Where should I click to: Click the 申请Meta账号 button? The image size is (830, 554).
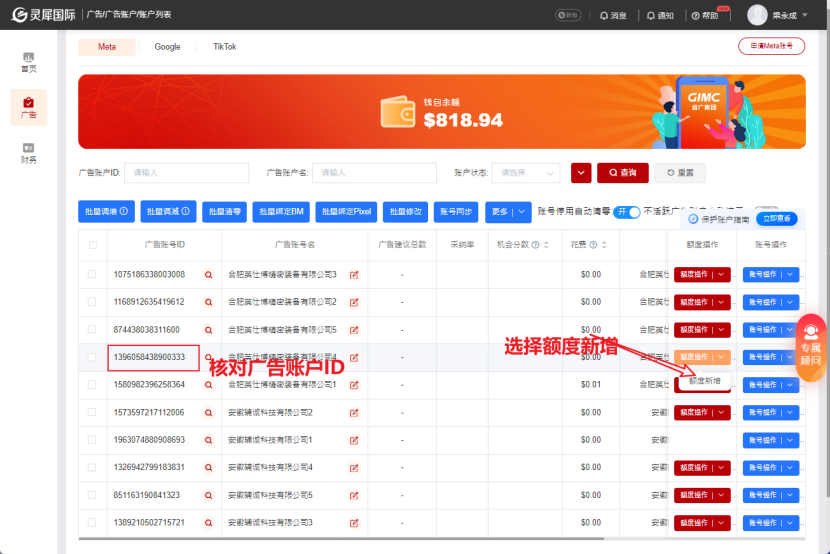[771, 46]
